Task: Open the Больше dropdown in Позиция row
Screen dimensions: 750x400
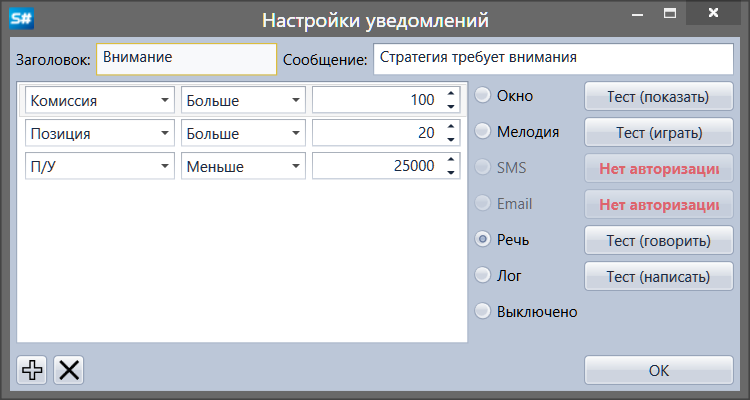Action: coord(243,133)
